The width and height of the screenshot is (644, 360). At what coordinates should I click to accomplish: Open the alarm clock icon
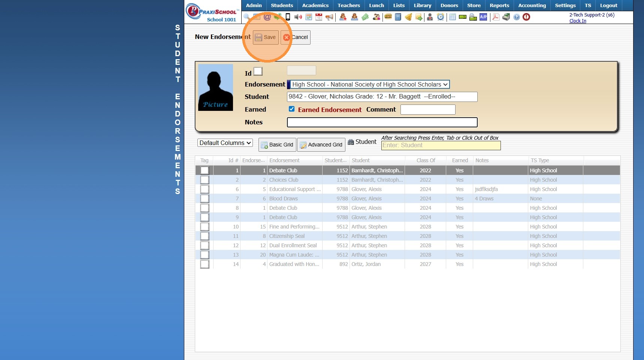pos(441,17)
